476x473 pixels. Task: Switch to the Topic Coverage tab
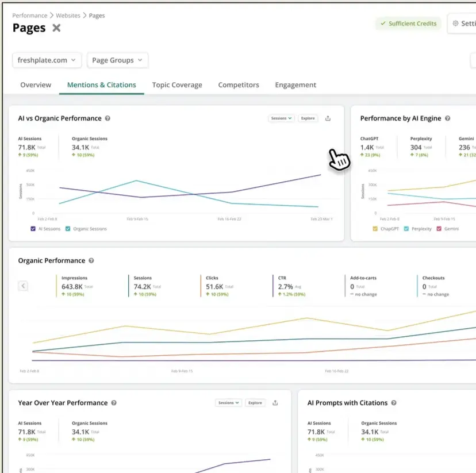[x=177, y=84]
